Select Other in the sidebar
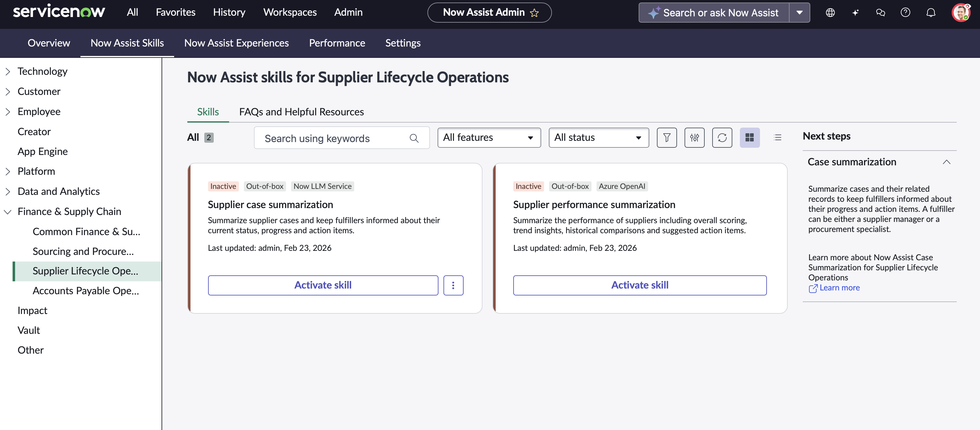Image resolution: width=980 pixels, height=430 pixels. point(30,350)
